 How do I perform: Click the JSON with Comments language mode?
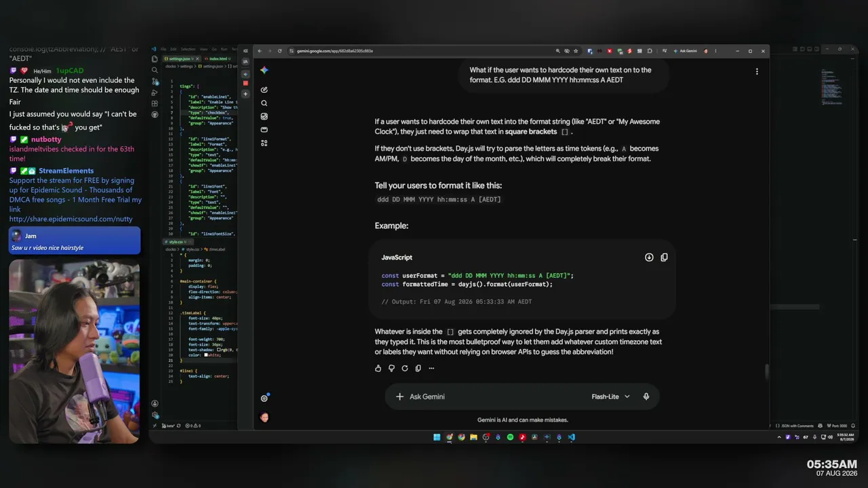pyautogui.click(x=797, y=426)
